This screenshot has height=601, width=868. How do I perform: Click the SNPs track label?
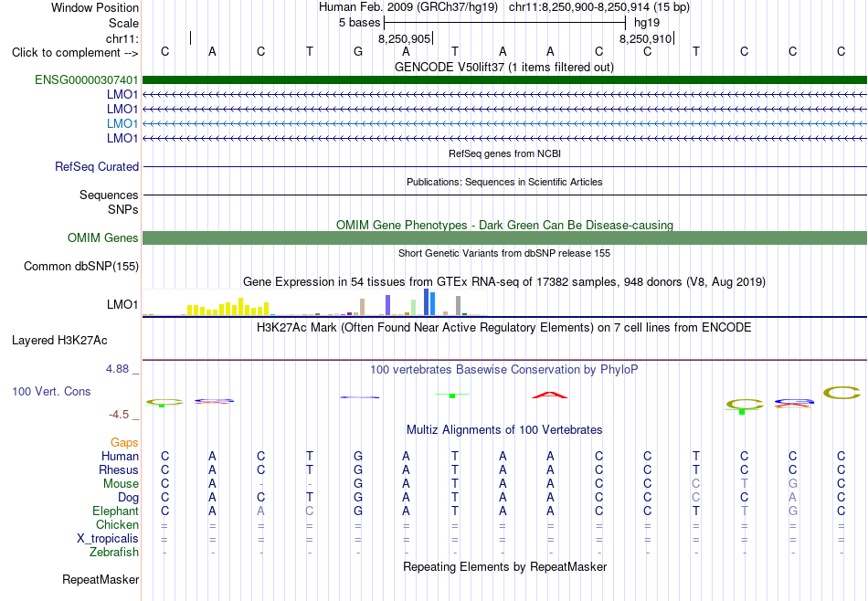123,209
